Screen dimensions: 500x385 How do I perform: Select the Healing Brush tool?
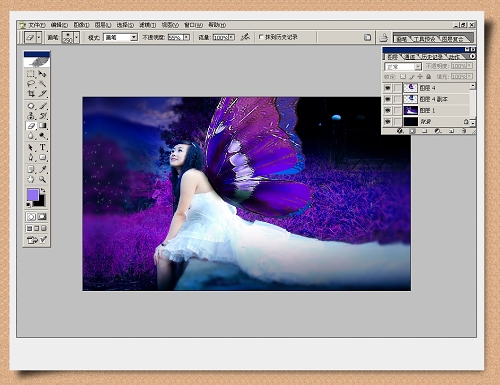31,106
